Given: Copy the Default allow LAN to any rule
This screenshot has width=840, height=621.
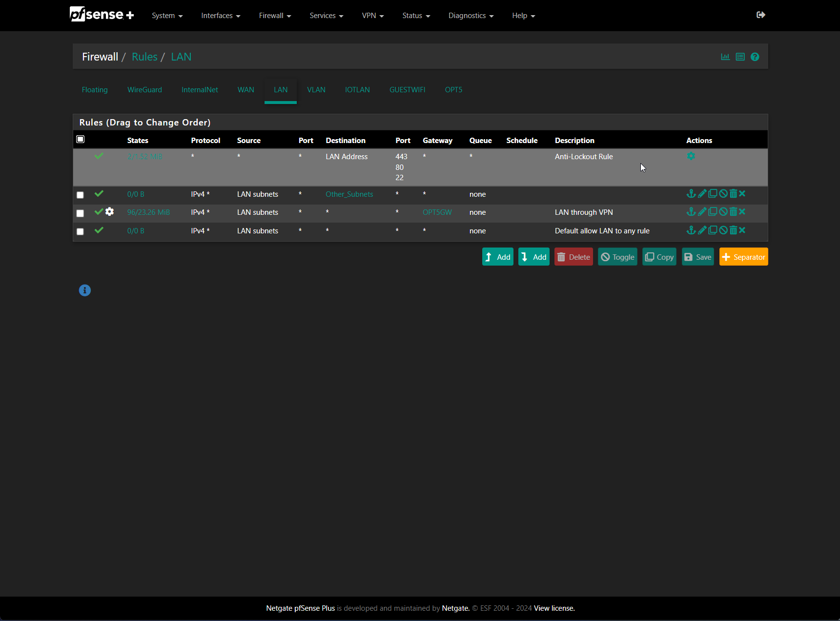Looking at the screenshot, I should click(x=713, y=230).
